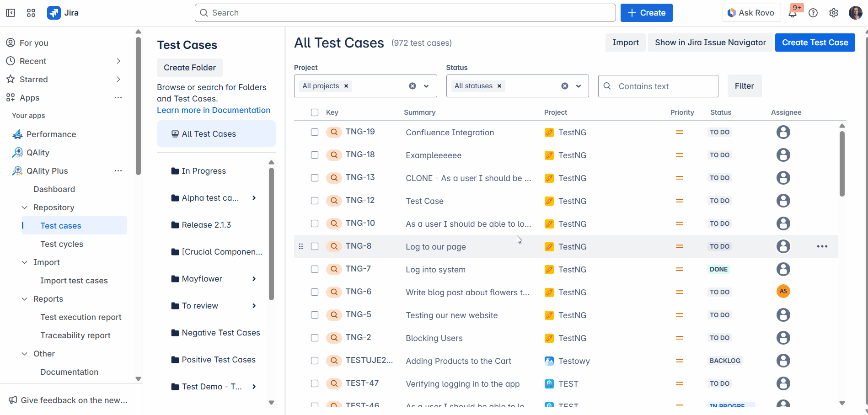
Task: Open the QAlity app in the sidebar
Action: point(38,153)
